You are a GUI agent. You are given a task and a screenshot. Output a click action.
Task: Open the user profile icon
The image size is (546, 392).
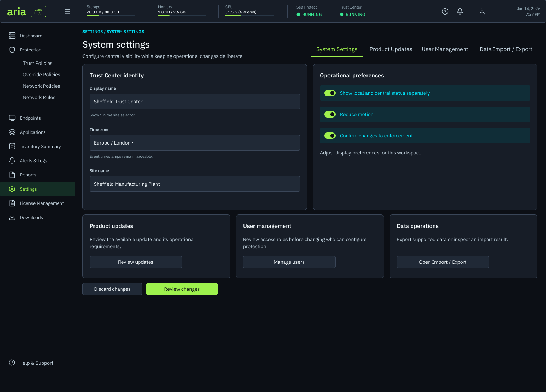[482, 11]
